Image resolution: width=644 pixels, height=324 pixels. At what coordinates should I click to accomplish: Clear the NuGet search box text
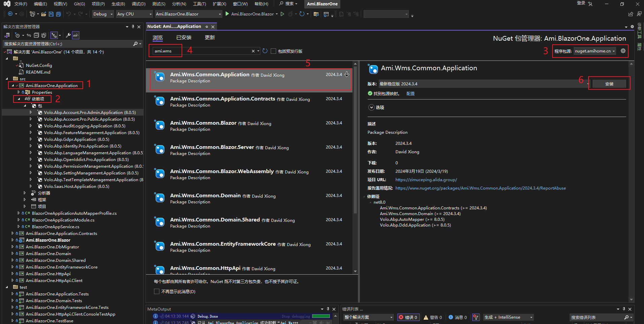253,51
